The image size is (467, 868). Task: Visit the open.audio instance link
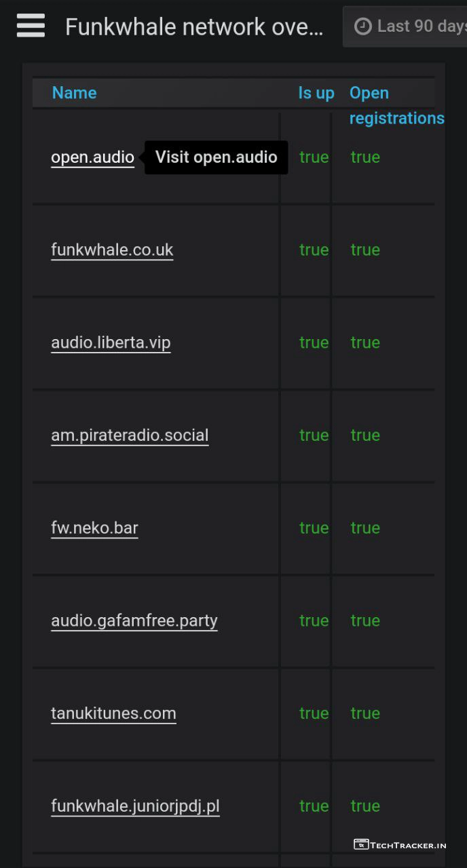tap(92, 157)
